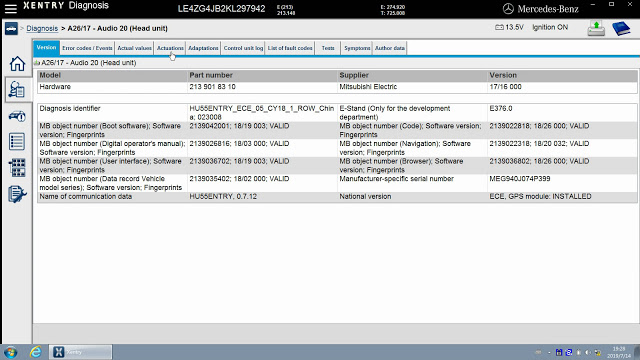Click the Data record Vehicle model series label
640x360 pixels.
coord(112,183)
